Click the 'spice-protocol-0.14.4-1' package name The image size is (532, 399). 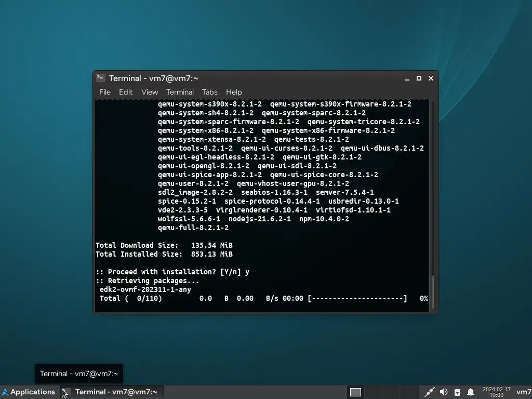(x=272, y=201)
